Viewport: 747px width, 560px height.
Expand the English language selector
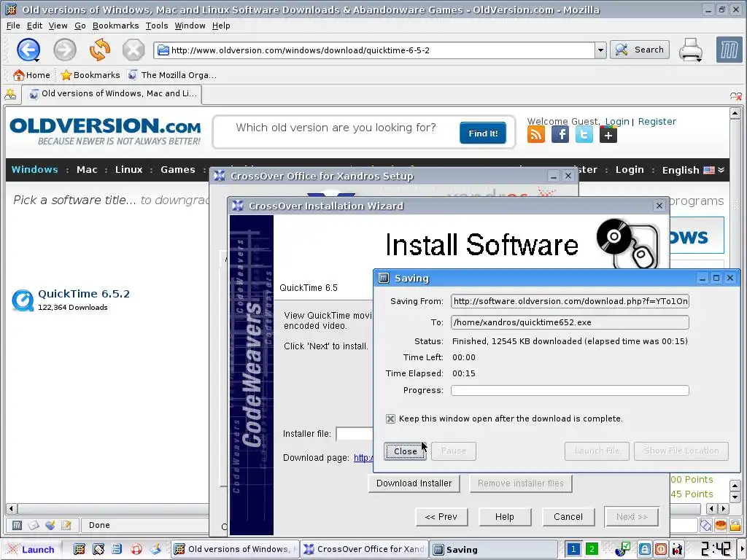[693, 170]
